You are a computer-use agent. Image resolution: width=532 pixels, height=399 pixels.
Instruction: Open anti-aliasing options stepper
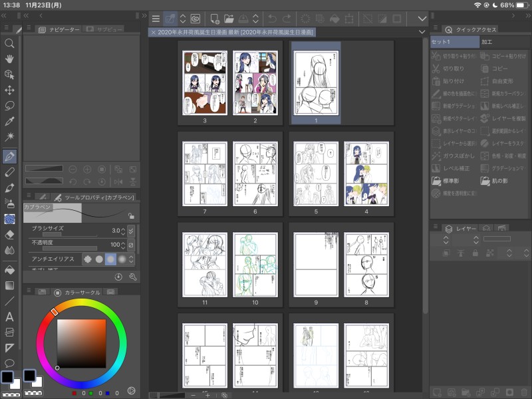pos(131,259)
